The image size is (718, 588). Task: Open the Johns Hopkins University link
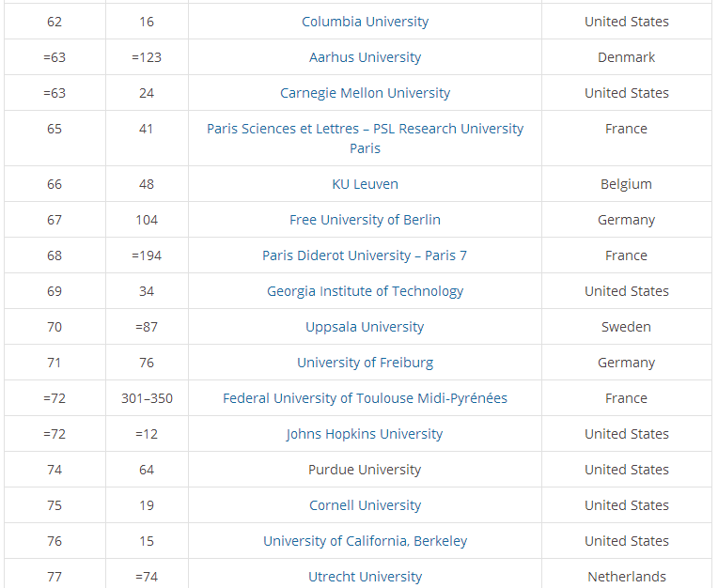[365, 434]
